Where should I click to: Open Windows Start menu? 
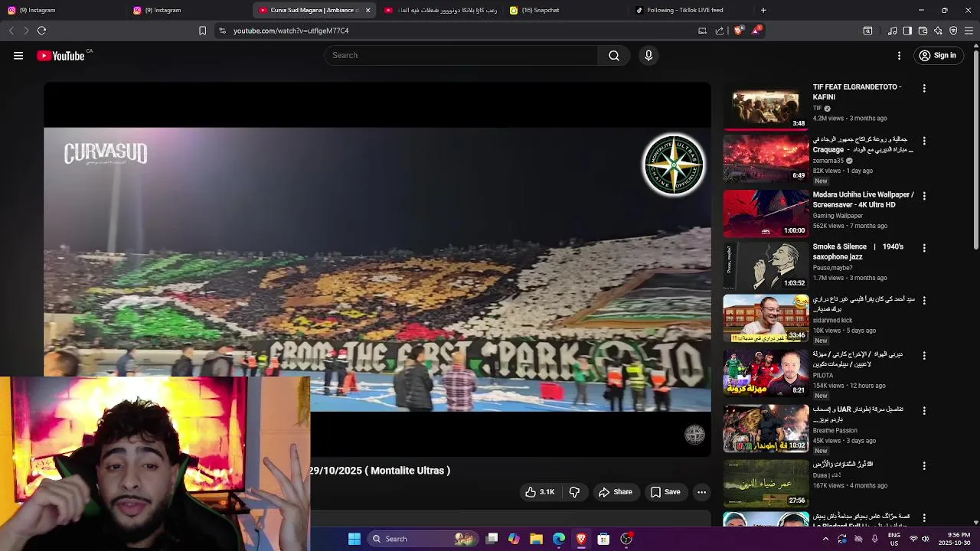(x=354, y=539)
